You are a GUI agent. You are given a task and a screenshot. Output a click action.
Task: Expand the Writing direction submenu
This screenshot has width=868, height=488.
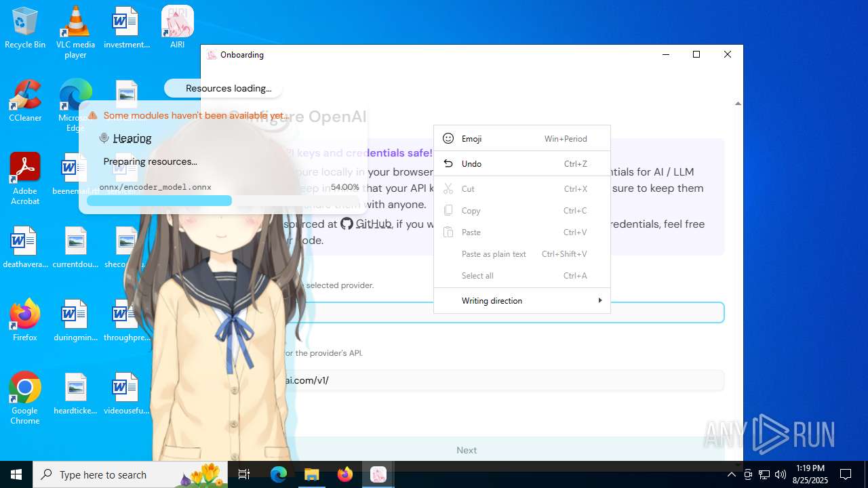(522, 300)
